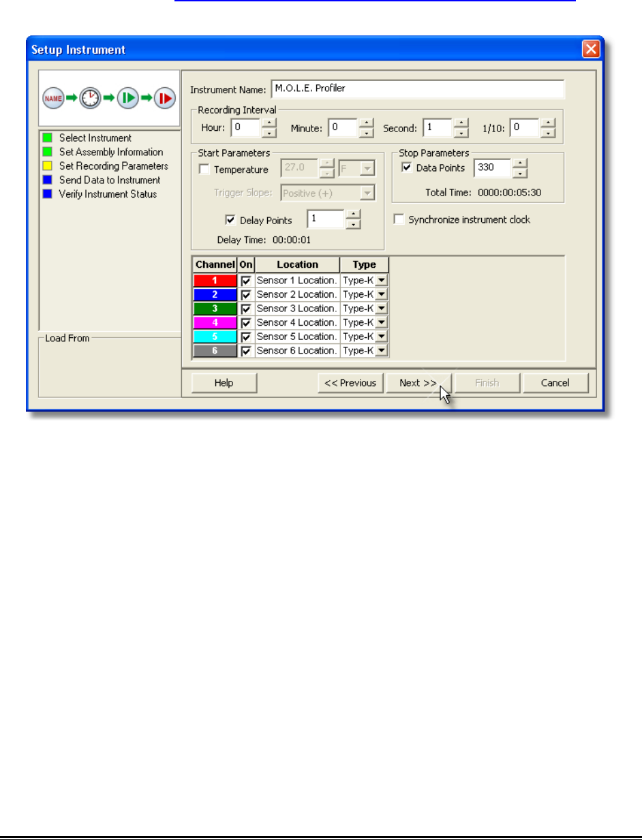Click 'Sensor 3 Location.' cell
Screen dimensions: 642x840
click(x=297, y=309)
